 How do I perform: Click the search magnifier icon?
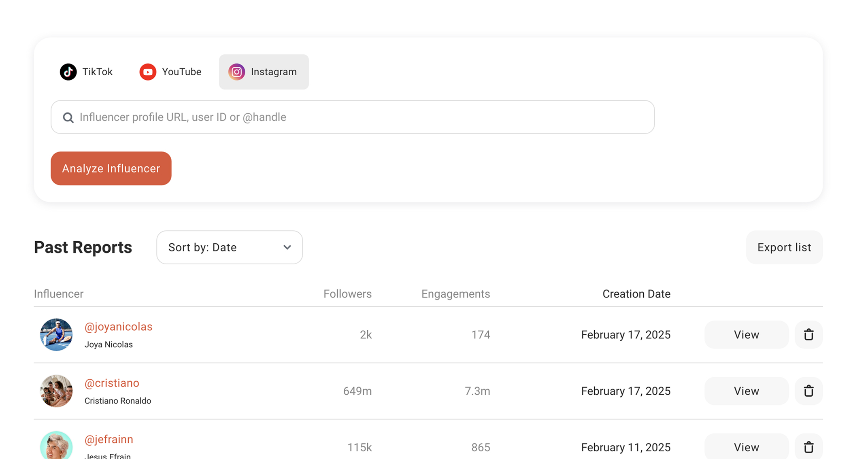[68, 117]
